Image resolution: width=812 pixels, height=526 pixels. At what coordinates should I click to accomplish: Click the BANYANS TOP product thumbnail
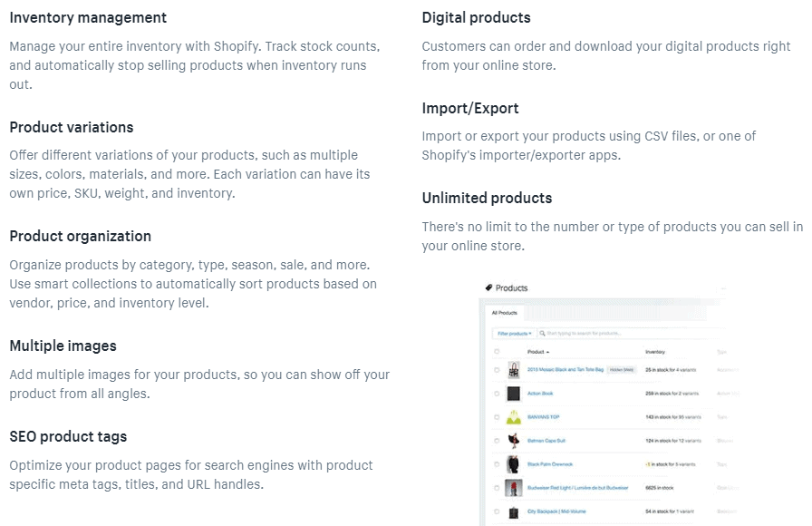pos(514,415)
